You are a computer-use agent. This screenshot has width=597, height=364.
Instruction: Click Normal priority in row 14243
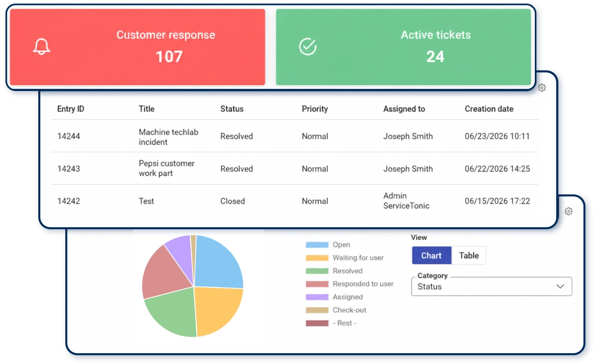pos(315,169)
